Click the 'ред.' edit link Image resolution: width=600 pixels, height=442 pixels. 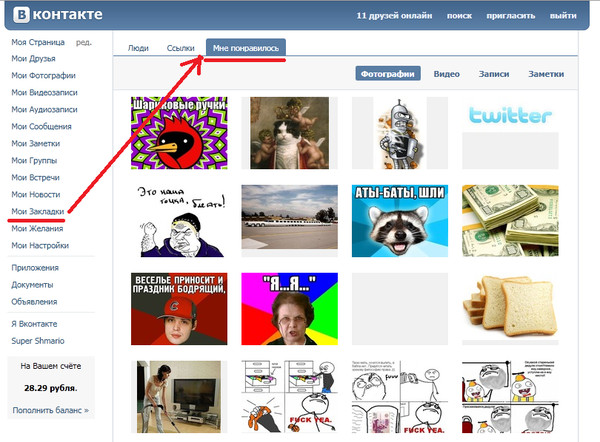(x=84, y=42)
